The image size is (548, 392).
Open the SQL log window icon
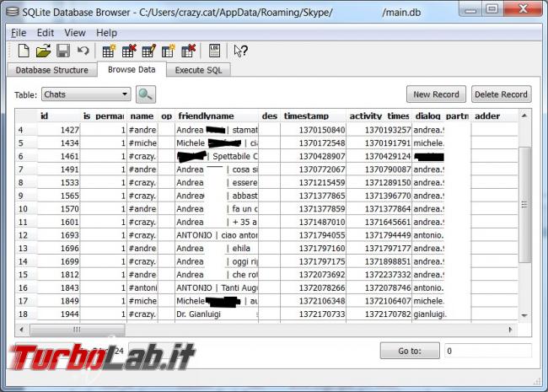[214, 51]
